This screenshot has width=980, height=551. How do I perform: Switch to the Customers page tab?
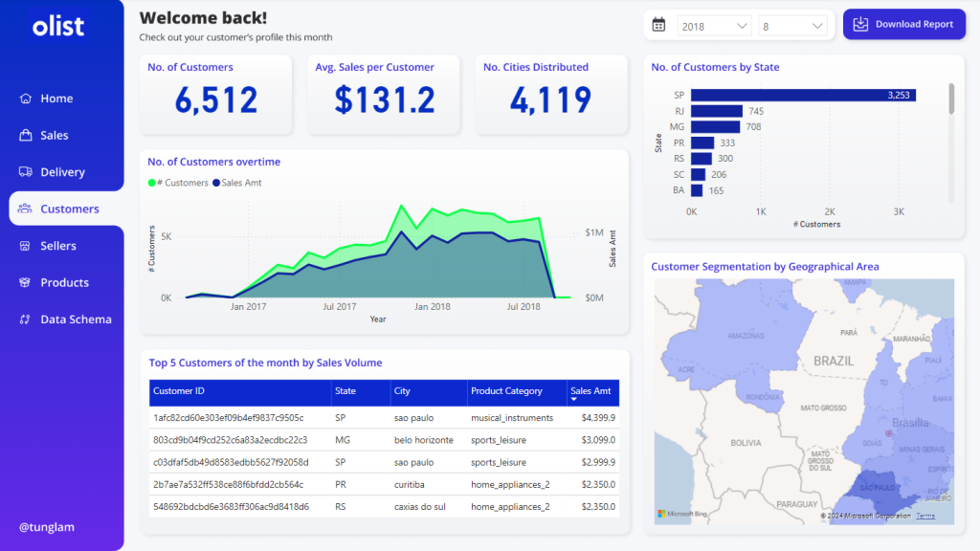(69, 209)
